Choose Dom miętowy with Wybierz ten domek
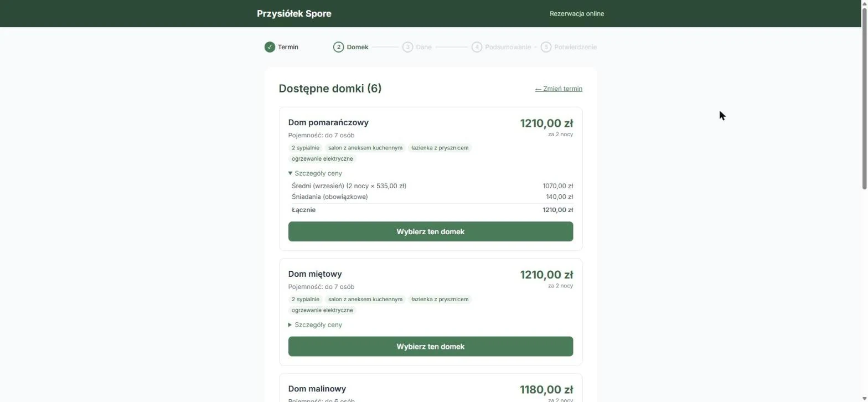Viewport: 868px width, 402px height. (x=431, y=347)
